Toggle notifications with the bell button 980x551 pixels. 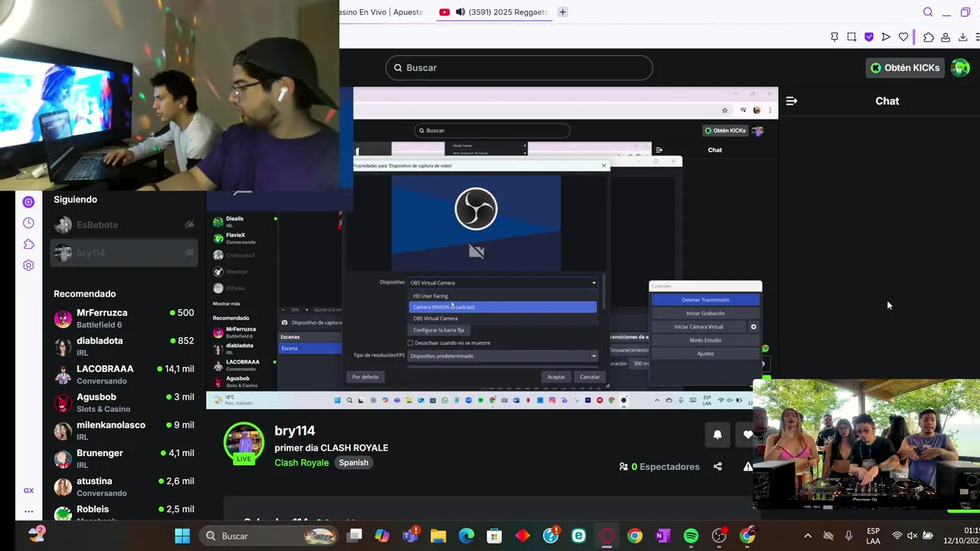coord(717,435)
